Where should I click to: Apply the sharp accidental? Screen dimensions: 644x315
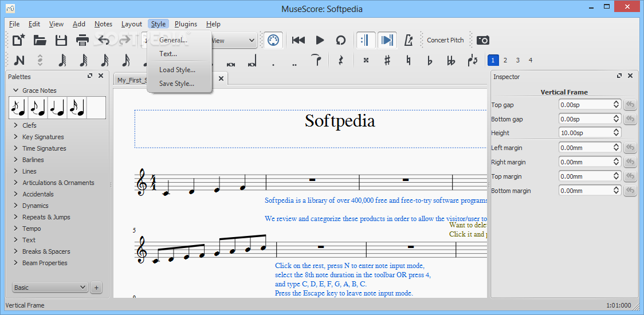(x=387, y=60)
